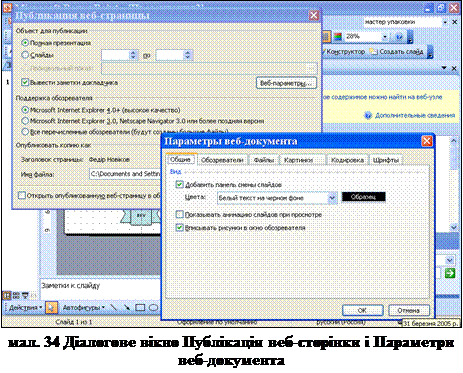Close the Публикация веб-страницы dialog
Image resolution: width=463 pixels, height=373 pixels.
[314, 15]
